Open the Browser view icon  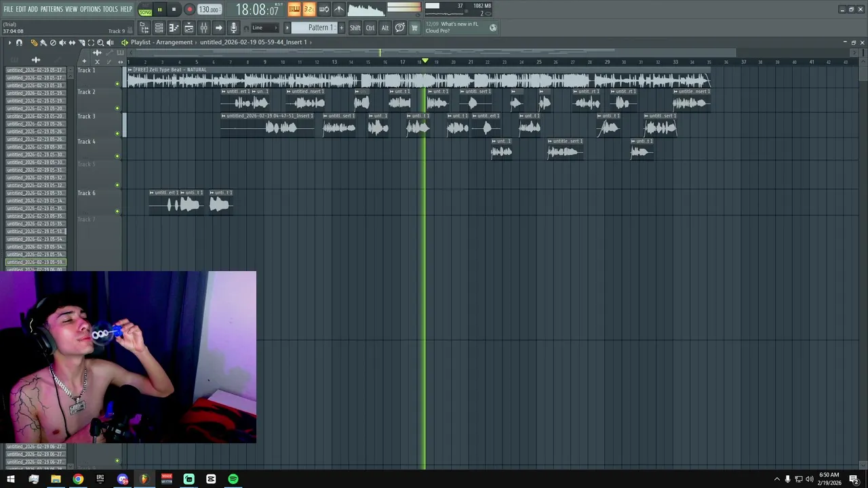(x=144, y=28)
